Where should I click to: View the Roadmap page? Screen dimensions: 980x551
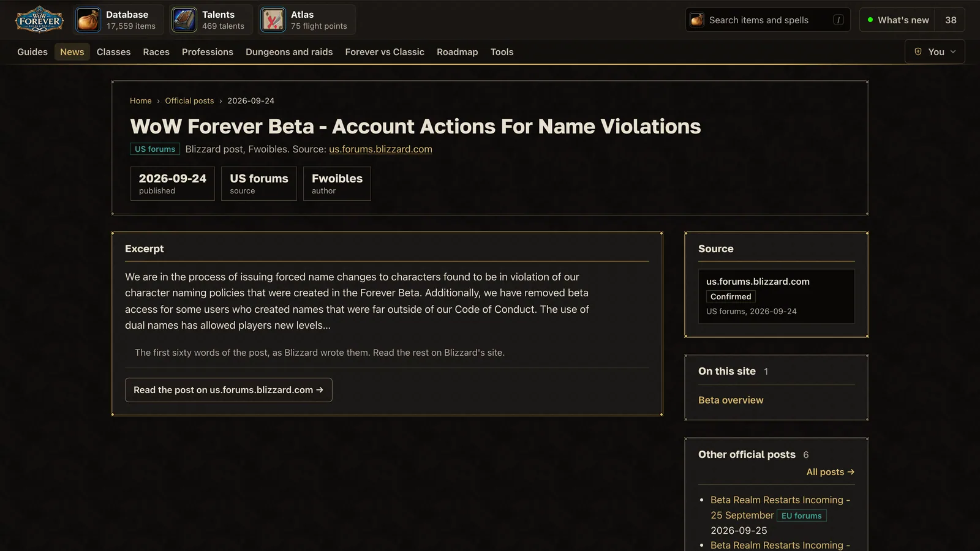457,52
